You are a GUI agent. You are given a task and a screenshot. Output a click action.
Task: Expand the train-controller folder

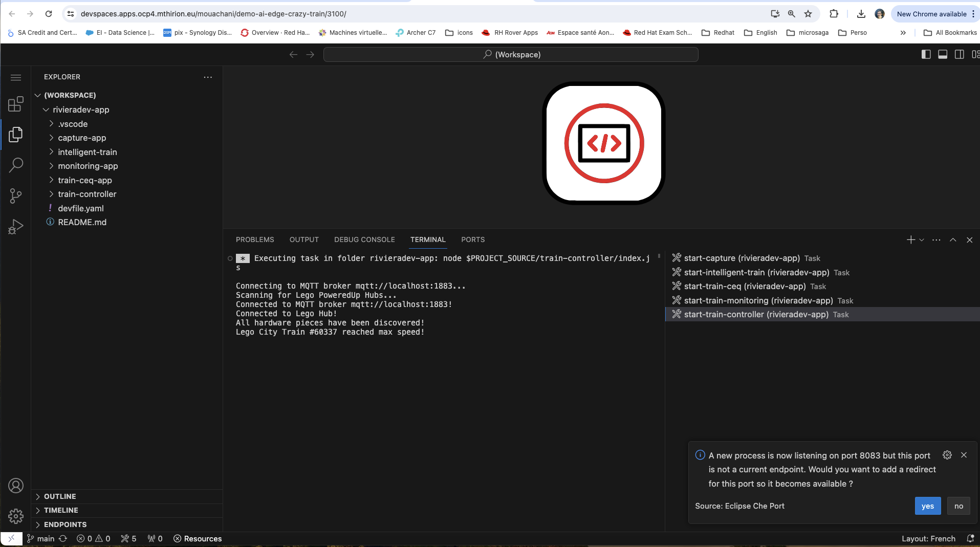[87, 194]
